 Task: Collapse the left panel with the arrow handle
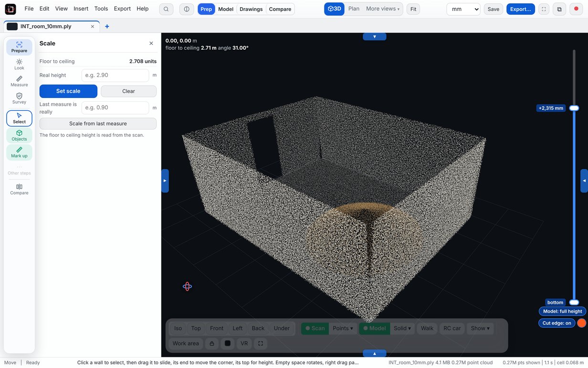click(165, 181)
